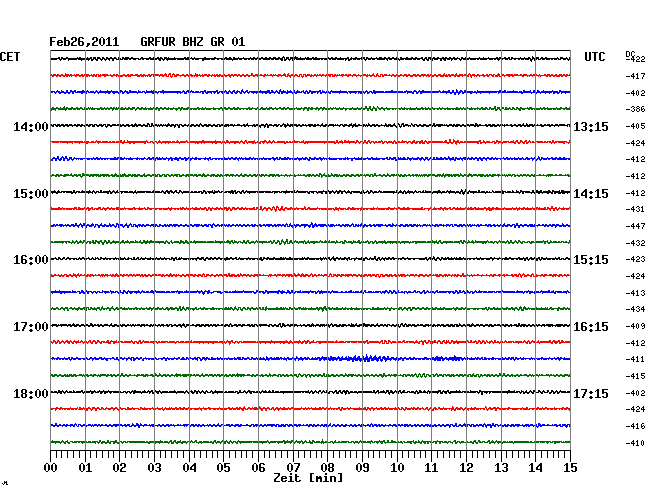Image resolution: width=650 pixels, height=494 pixels.
Task: Click the CET time label "16:00"
Action: click(31, 260)
